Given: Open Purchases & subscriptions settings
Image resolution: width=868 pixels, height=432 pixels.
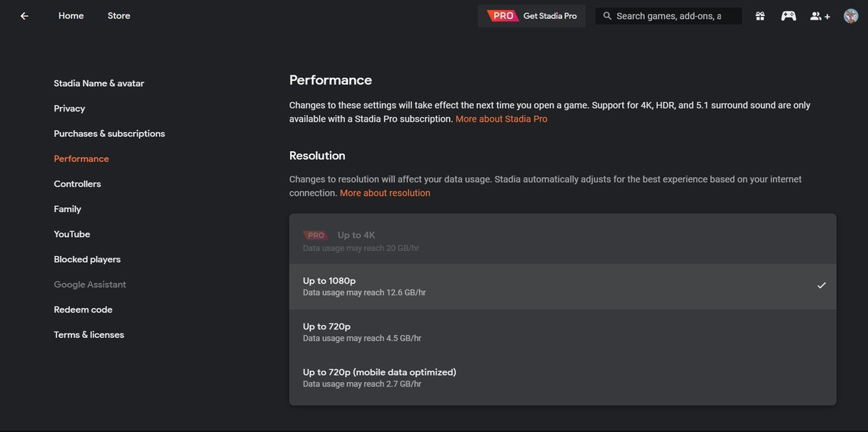Looking at the screenshot, I should (109, 134).
